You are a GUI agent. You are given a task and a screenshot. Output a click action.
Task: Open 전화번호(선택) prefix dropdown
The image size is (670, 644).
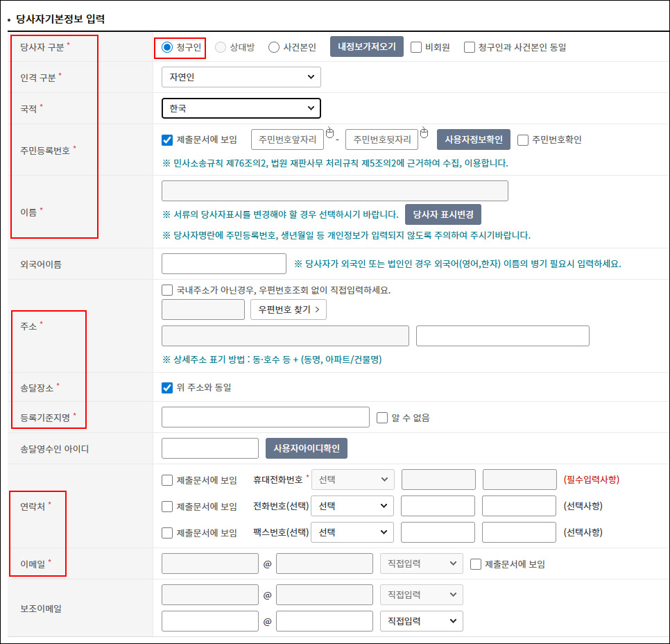click(352, 506)
